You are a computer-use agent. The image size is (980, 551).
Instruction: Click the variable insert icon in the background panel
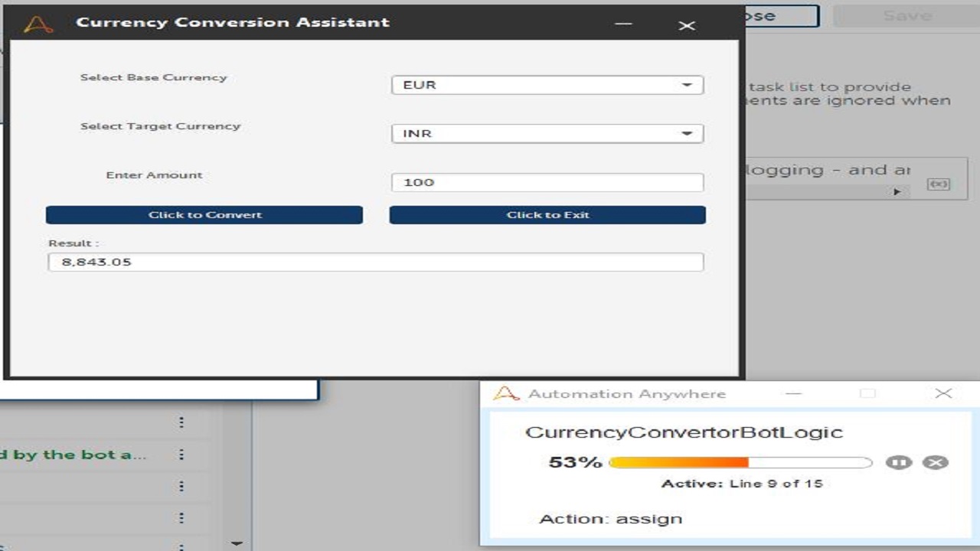(x=939, y=184)
